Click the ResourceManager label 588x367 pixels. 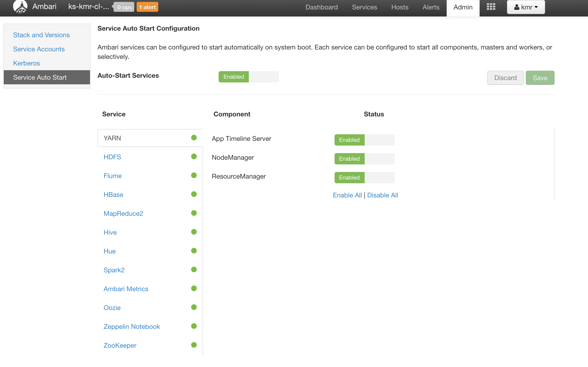[x=239, y=176]
